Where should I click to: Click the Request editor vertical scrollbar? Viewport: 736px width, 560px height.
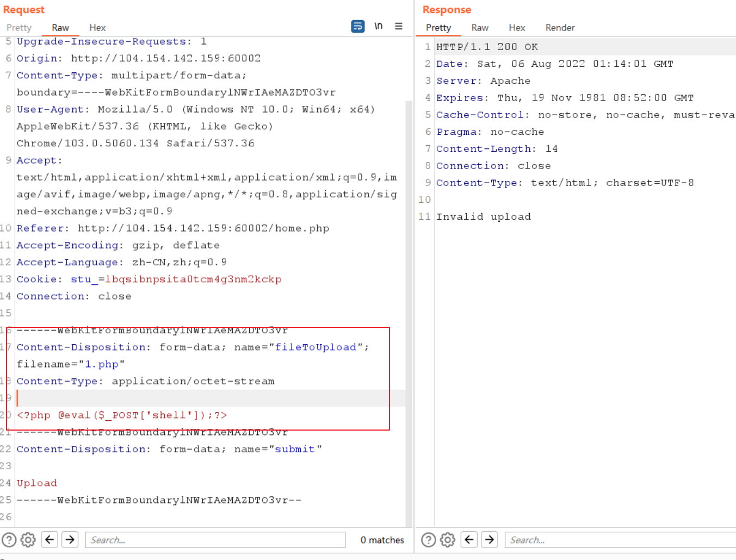tap(409, 313)
